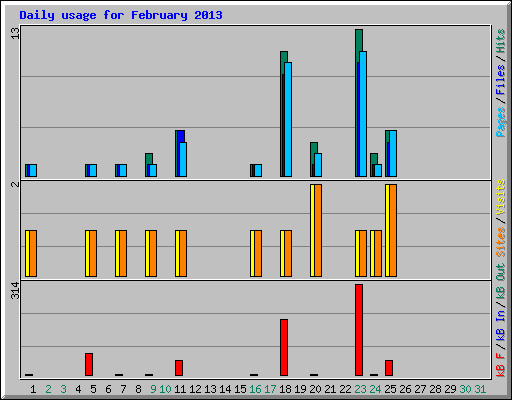The width and height of the screenshot is (512, 400).
Task: Select the light-blue pages bar for day 23
Action: (x=363, y=114)
